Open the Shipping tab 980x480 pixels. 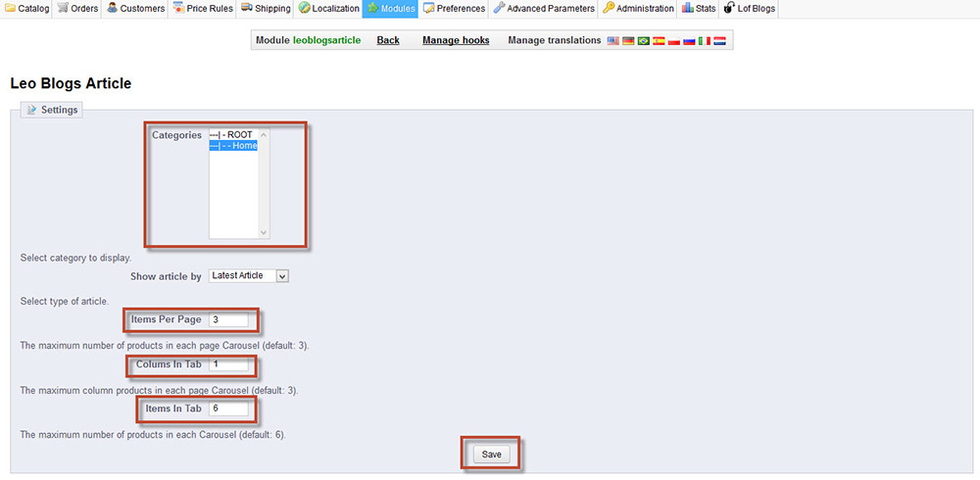(x=266, y=9)
